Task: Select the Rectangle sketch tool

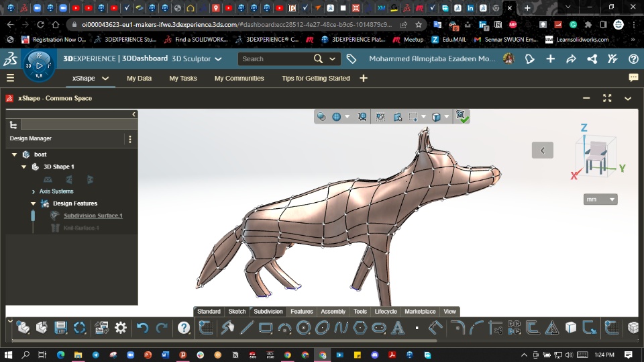Action: click(x=266, y=328)
